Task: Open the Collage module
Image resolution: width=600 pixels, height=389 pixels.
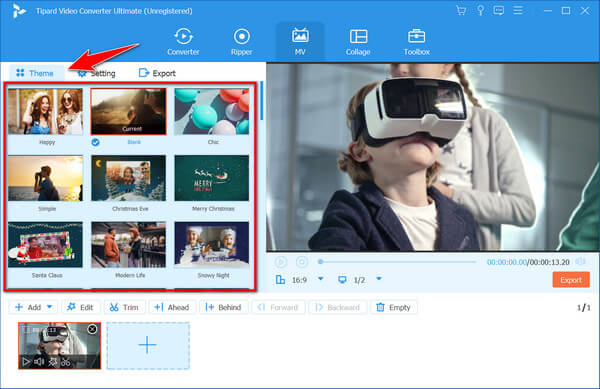Action: pyautogui.click(x=358, y=42)
